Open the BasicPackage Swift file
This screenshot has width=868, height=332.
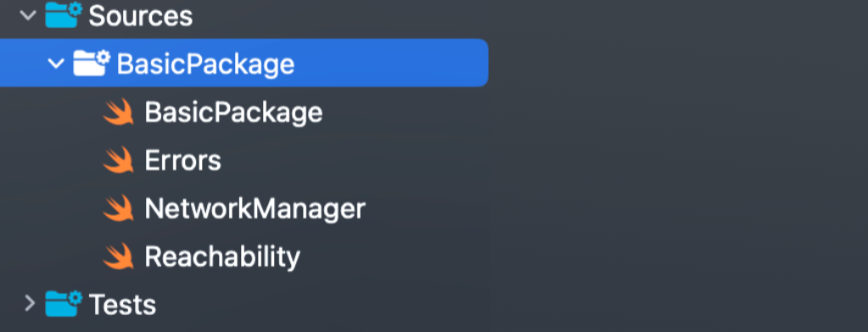pos(233,113)
